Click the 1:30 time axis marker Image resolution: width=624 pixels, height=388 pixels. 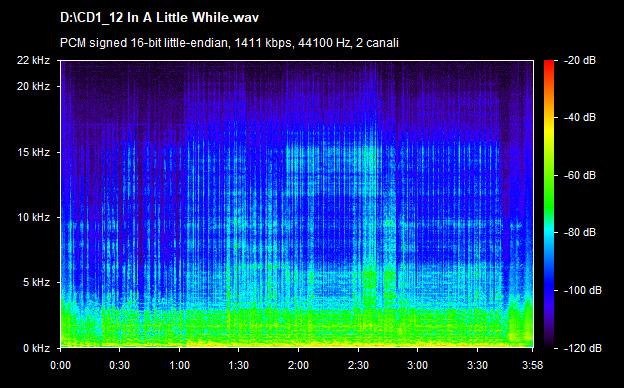pyautogui.click(x=238, y=365)
